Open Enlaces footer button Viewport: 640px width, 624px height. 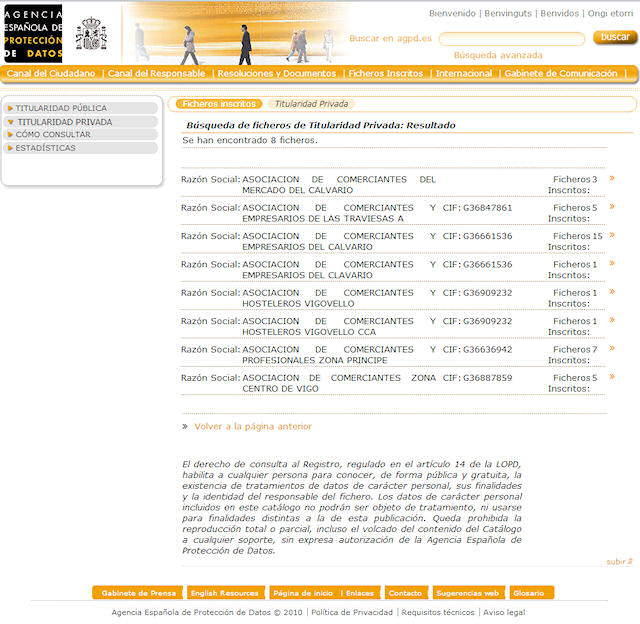360,593
